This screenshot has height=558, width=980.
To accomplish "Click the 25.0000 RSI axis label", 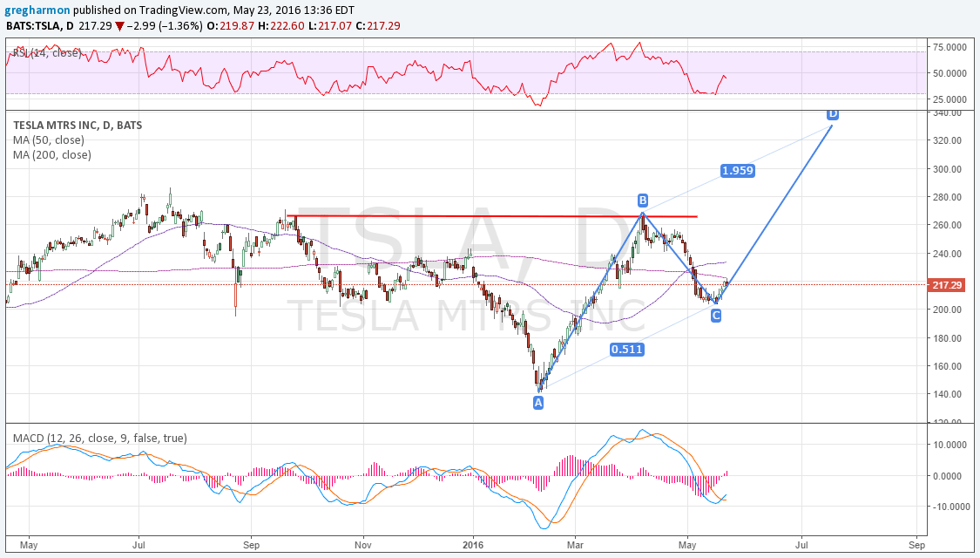I will click(950, 99).
